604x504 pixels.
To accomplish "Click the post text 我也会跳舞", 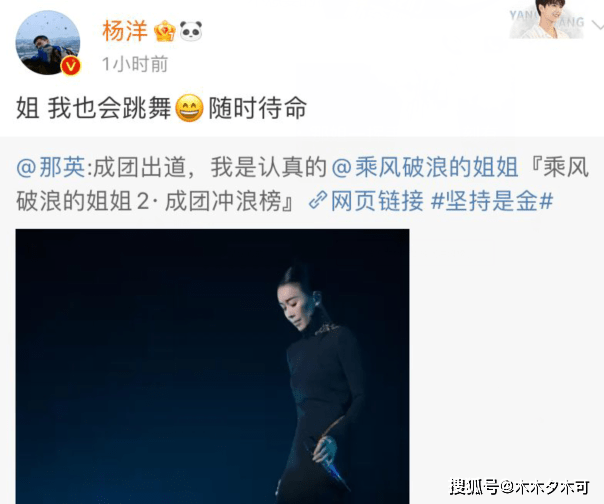I will tap(109, 108).
